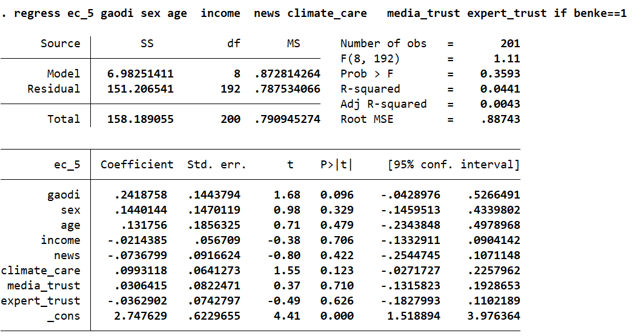Click the Adj R-squared value 0.0043
This screenshot has height=336, width=644.
click(500, 104)
